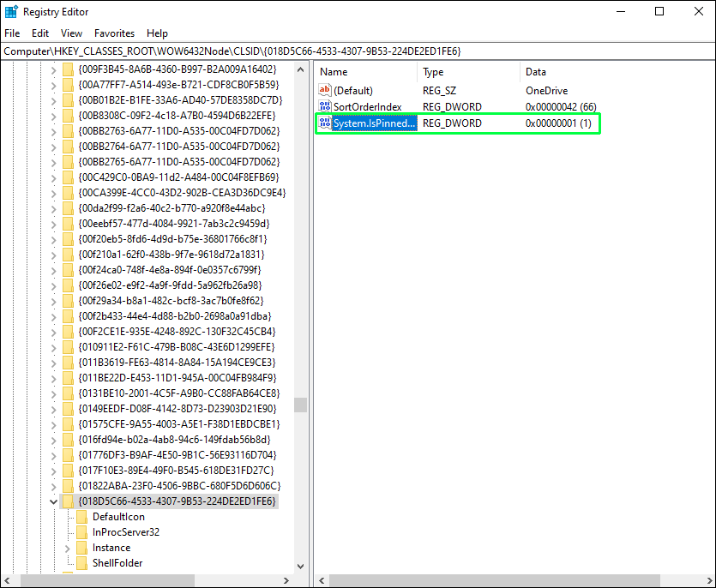Screen dimensions: 716x588
Task: Select the Instance folder icon
Action: pos(82,548)
